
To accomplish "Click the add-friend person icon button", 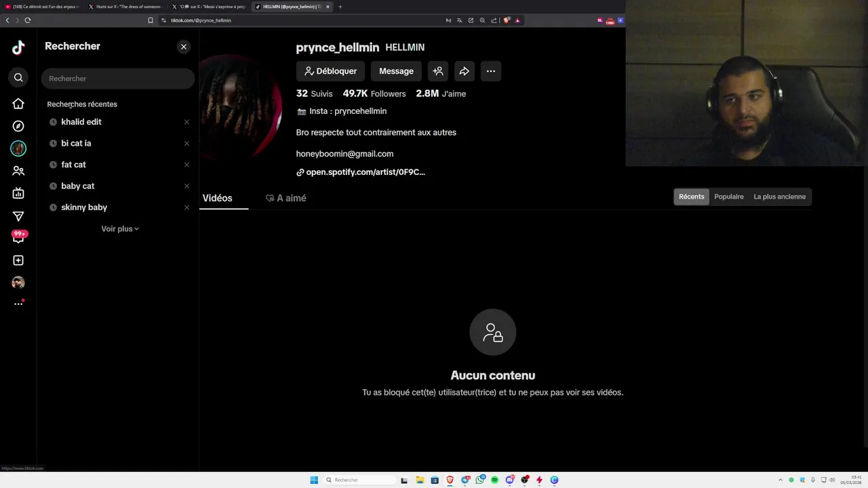I will click(438, 71).
